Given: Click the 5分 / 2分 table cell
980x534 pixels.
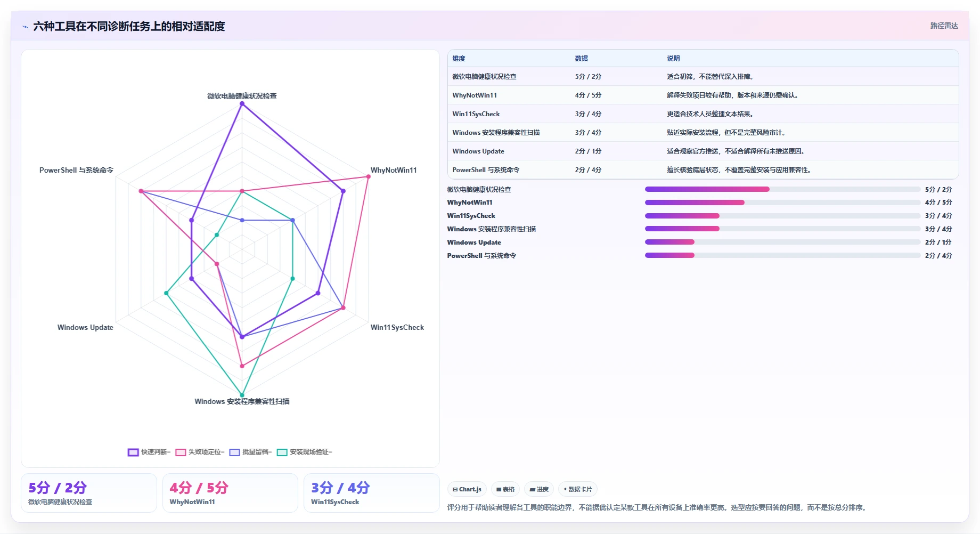Looking at the screenshot, I should (x=588, y=77).
